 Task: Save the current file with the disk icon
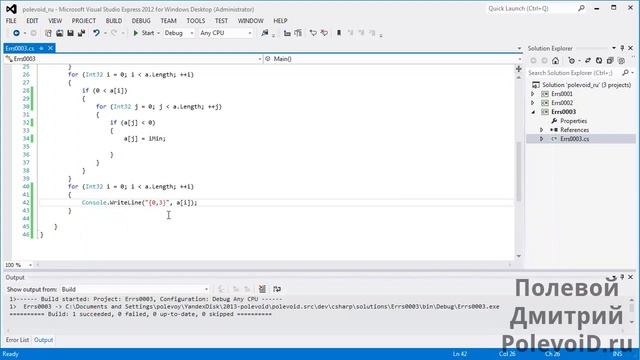pyautogui.click(x=70, y=33)
